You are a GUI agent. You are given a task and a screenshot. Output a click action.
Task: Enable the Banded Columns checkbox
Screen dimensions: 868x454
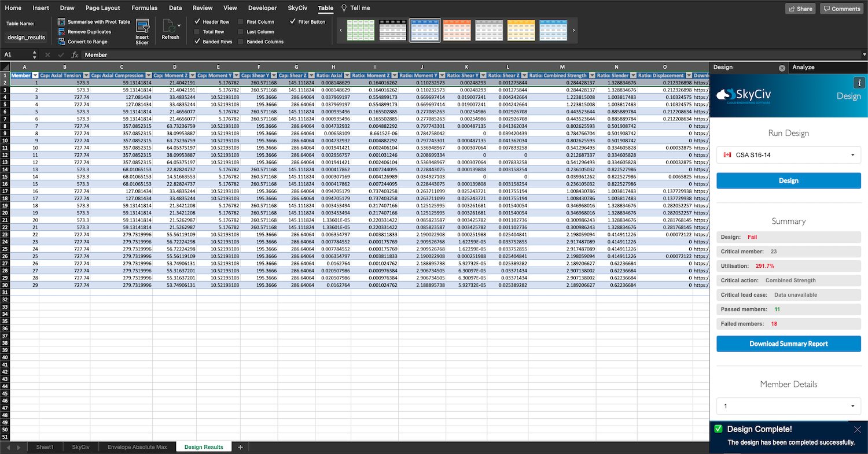pos(241,42)
